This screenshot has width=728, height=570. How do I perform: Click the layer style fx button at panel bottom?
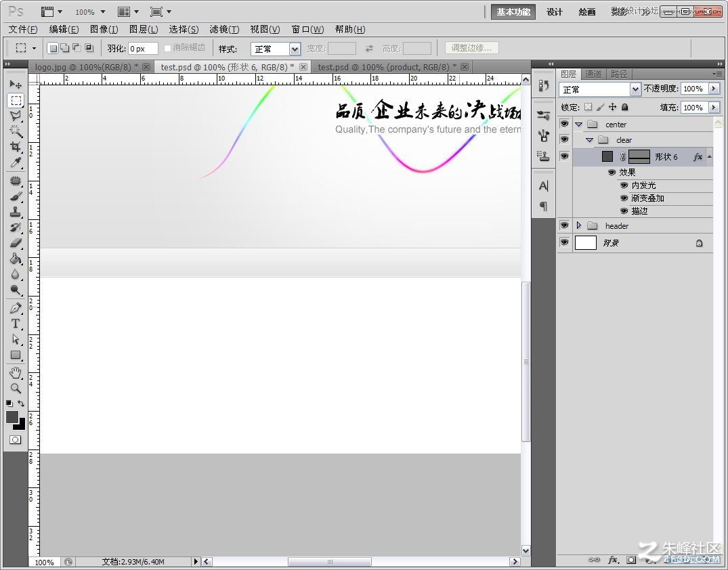(614, 560)
